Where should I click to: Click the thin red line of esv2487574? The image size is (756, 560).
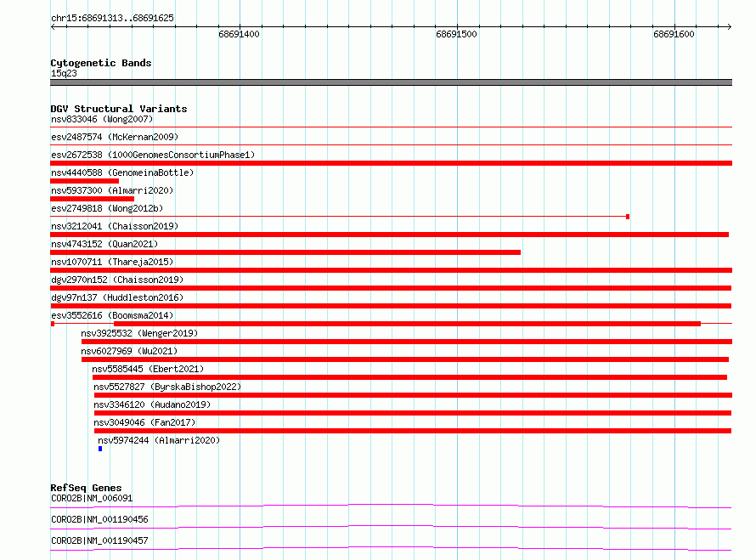pos(391,145)
